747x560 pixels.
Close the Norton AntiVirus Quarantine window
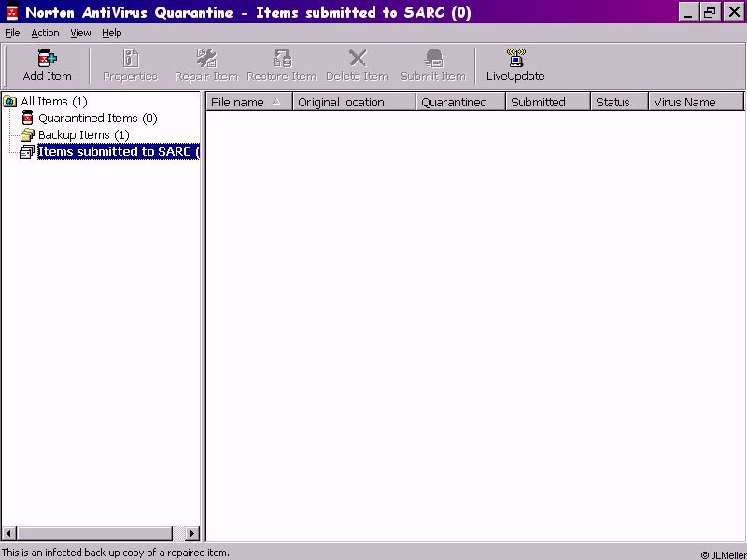734,12
